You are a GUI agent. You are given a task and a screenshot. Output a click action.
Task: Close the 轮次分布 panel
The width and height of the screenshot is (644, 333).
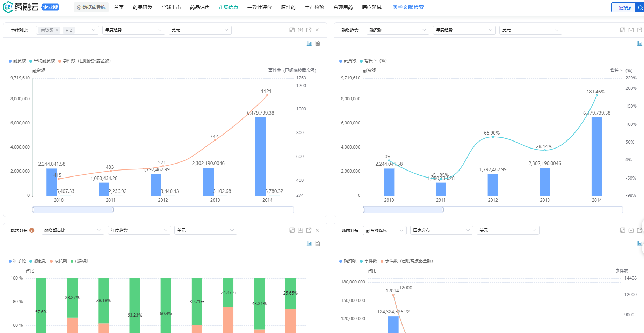point(317,230)
